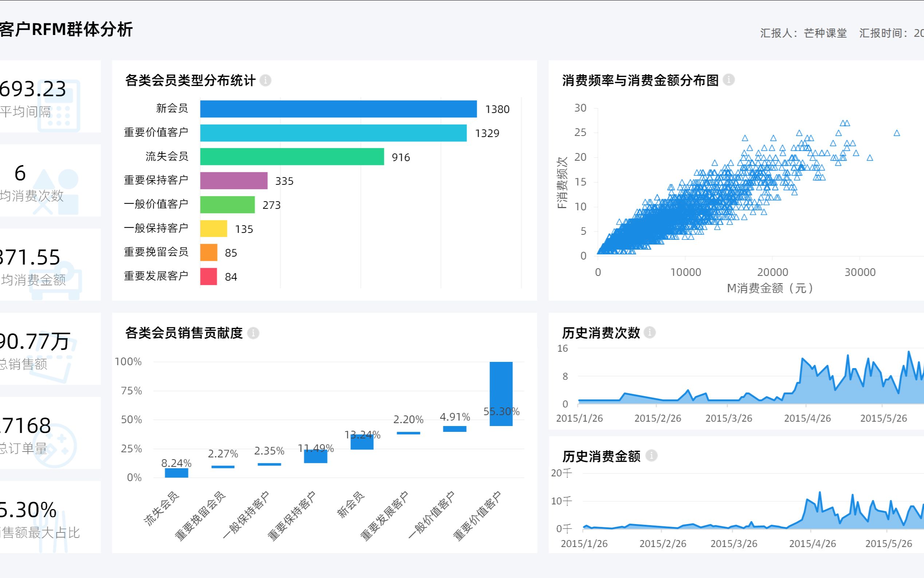This screenshot has height=578, width=924.
Task: Click info icon beside 各类会员类型分布统计 title
Action: tap(266, 80)
